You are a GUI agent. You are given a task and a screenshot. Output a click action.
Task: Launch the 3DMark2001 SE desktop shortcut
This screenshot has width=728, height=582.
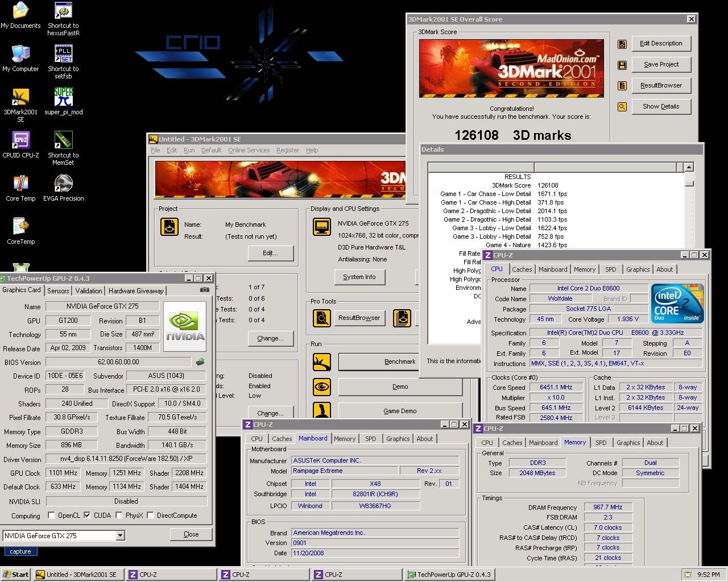tap(20, 97)
